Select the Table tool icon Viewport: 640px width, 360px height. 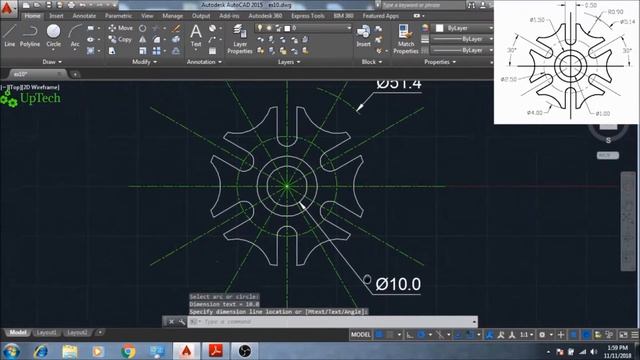212,51
